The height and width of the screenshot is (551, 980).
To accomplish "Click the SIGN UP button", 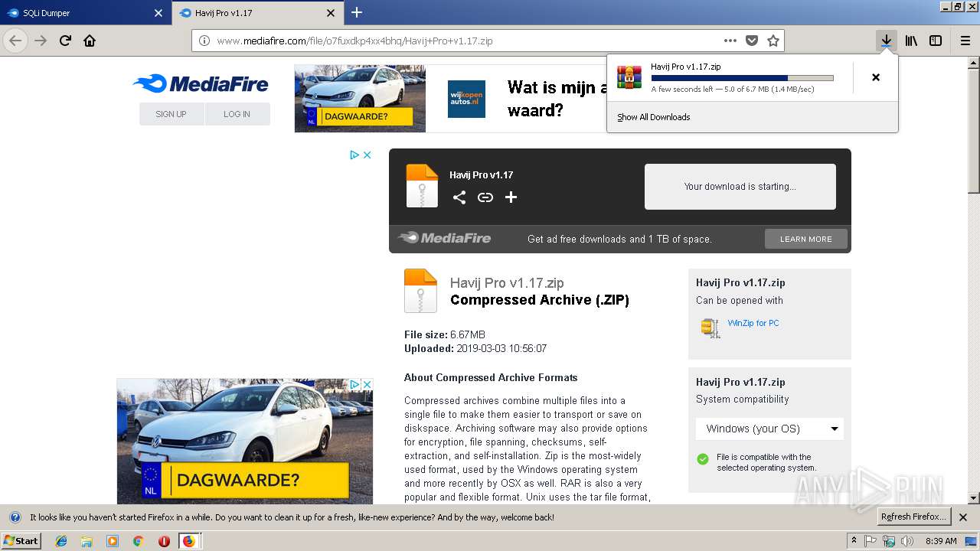I will (171, 114).
